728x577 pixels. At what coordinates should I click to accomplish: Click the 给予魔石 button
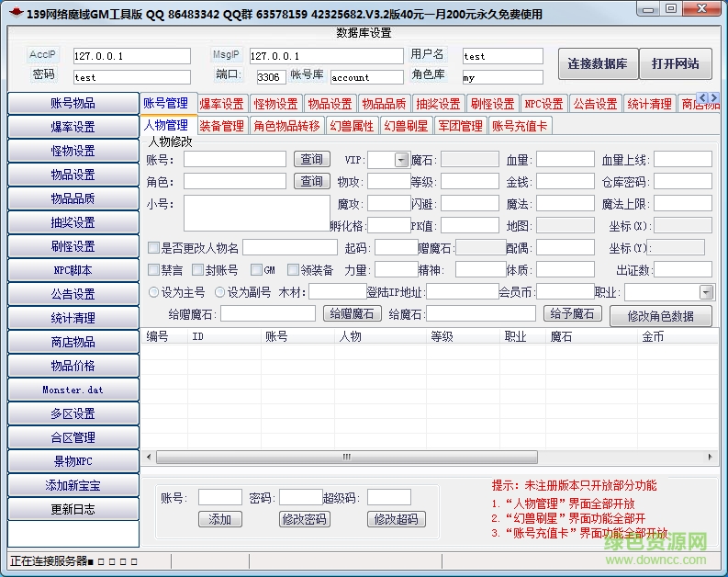point(573,313)
